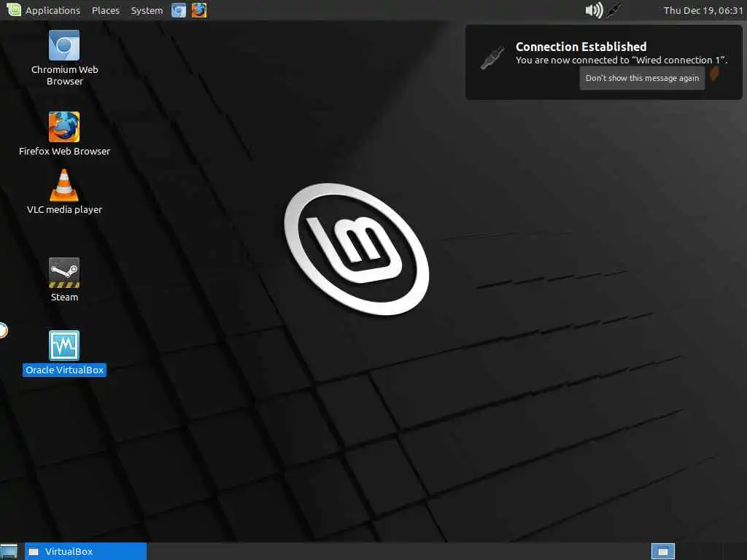Image resolution: width=747 pixels, height=560 pixels.
Task: Select the Firefox Web Browser desktop icon
Action: tap(64, 127)
